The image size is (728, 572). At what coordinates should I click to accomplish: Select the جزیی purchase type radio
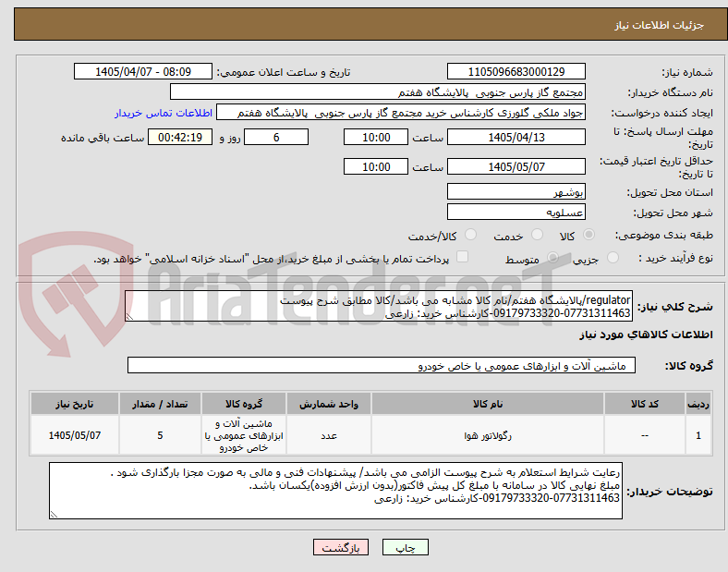613,258
